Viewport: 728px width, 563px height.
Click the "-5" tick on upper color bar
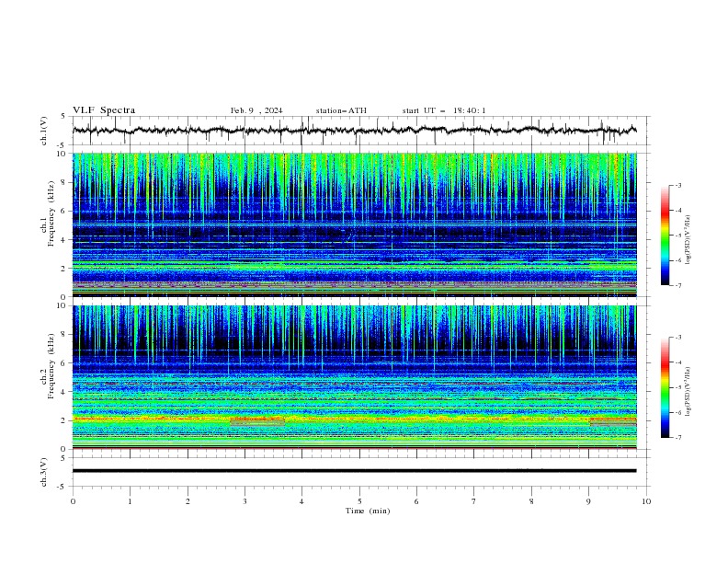click(x=677, y=236)
